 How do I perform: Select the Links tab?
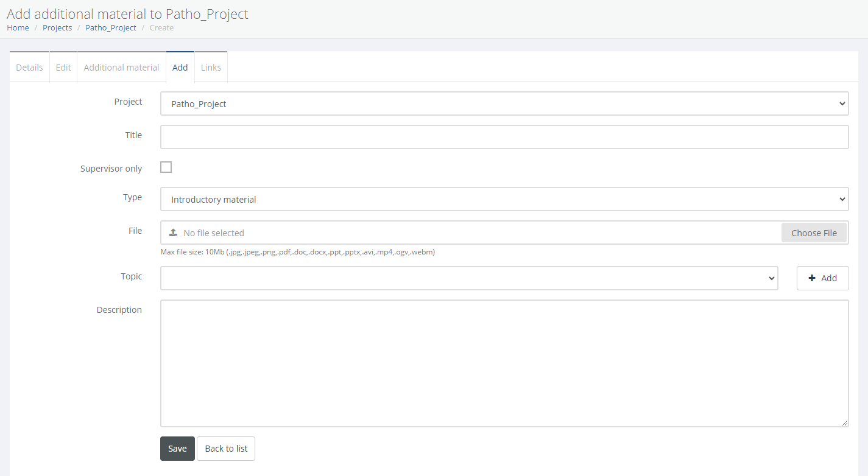click(x=211, y=68)
